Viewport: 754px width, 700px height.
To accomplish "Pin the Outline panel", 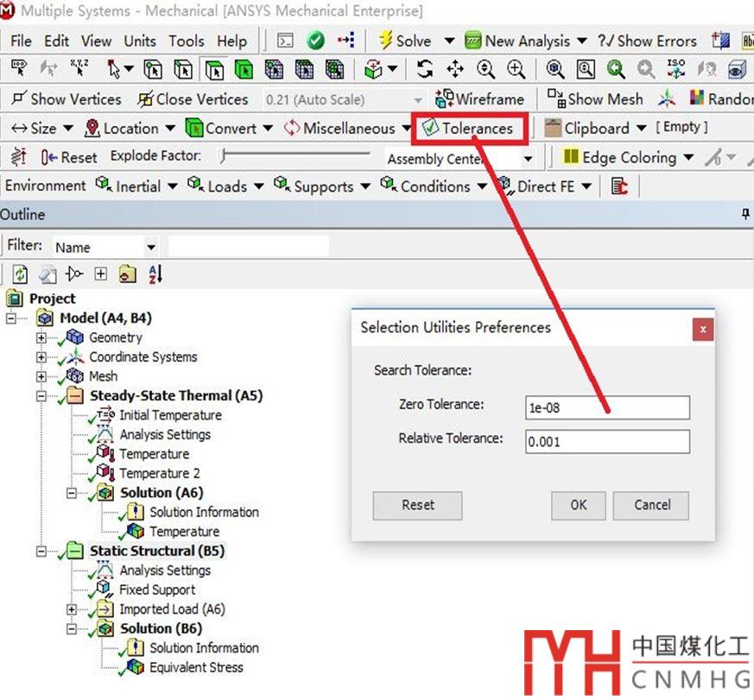I will [745, 214].
